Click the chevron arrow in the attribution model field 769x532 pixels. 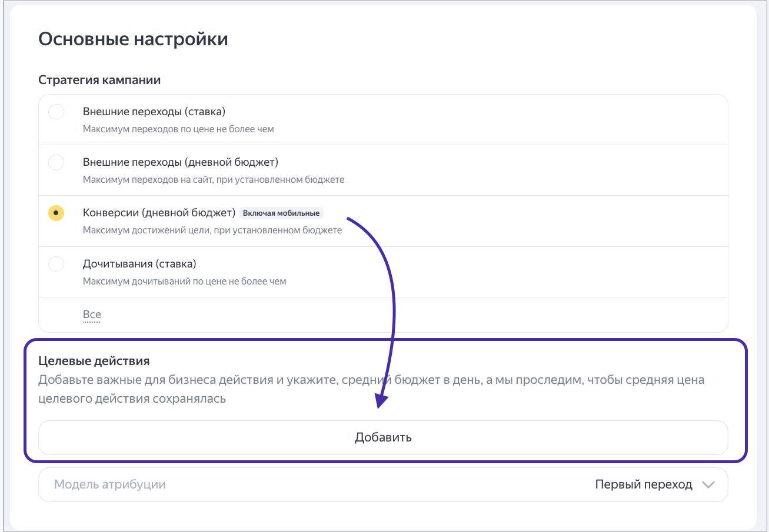(x=708, y=485)
